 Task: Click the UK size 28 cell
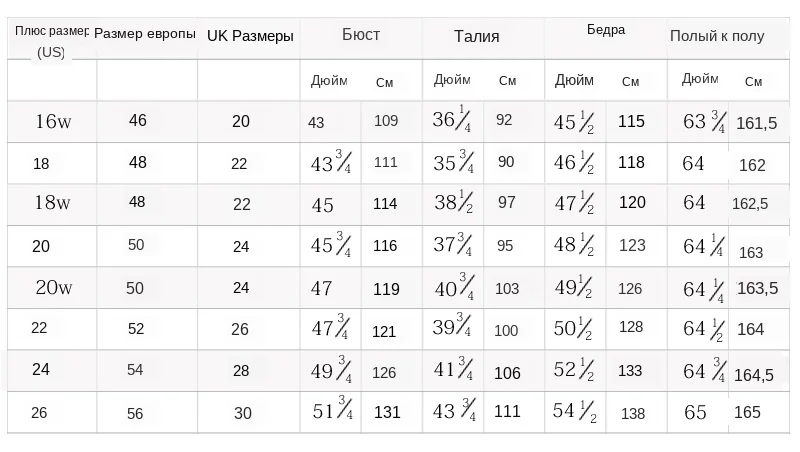click(x=241, y=370)
